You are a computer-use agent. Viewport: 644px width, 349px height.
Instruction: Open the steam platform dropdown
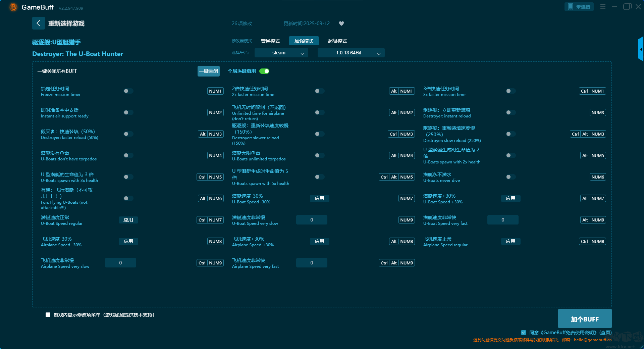281,53
